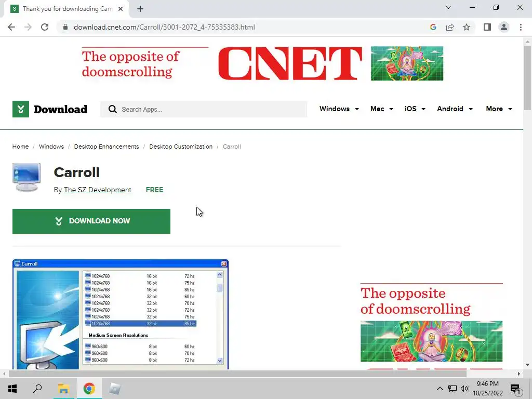Click the Carroll app monitor icon
The image size is (532, 399).
coord(27,177)
